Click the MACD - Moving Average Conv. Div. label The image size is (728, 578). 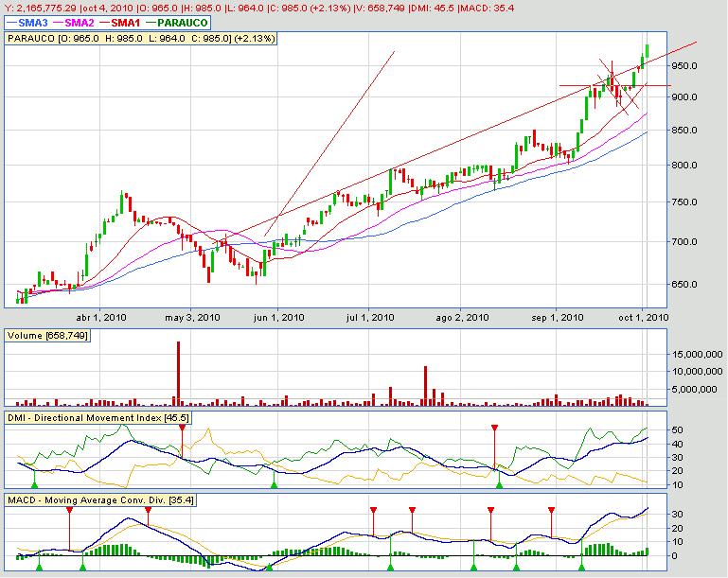[x=100, y=500]
